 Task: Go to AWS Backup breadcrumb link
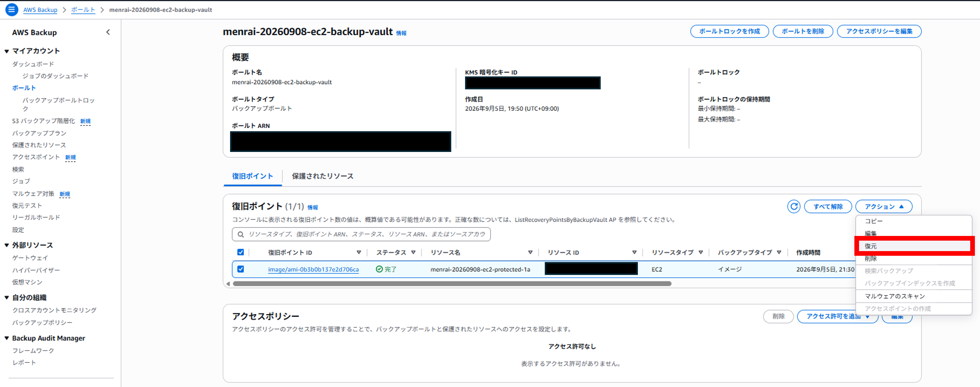(x=40, y=10)
